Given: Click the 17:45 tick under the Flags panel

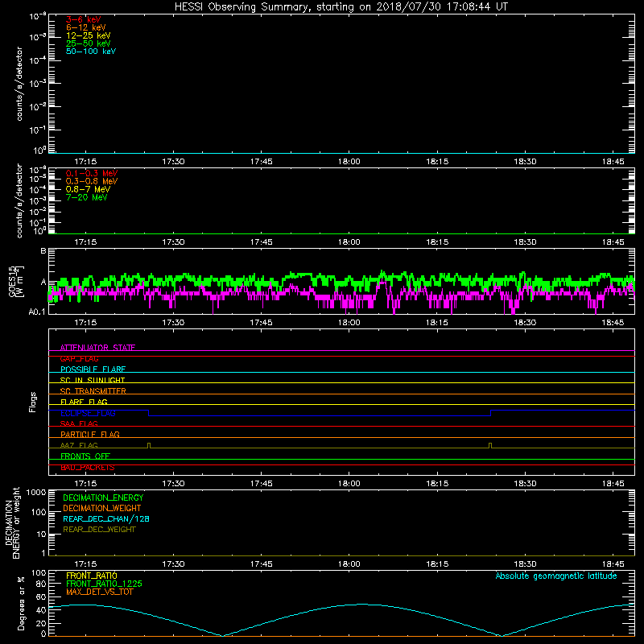Looking at the screenshot, I should pyautogui.click(x=261, y=484).
